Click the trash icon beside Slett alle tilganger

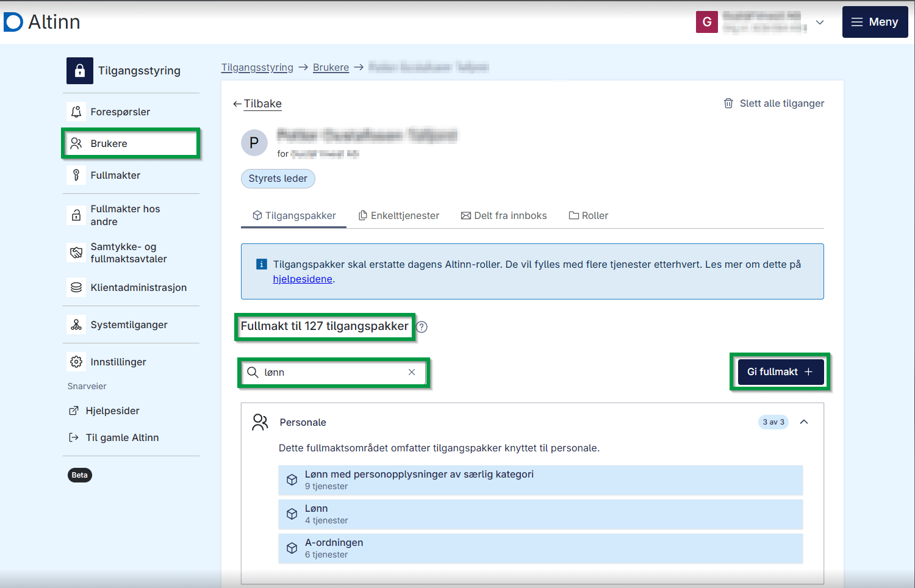728,103
